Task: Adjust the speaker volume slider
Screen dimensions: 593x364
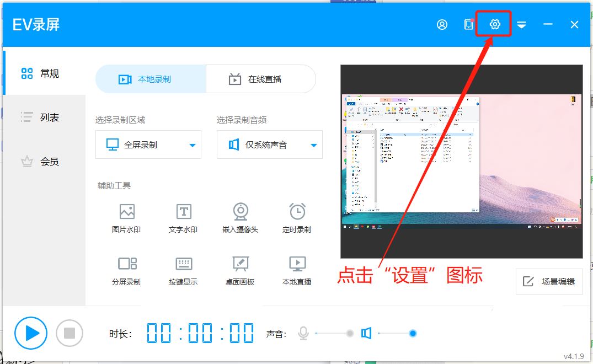Action: pyautogui.click(x=413, y=333)
